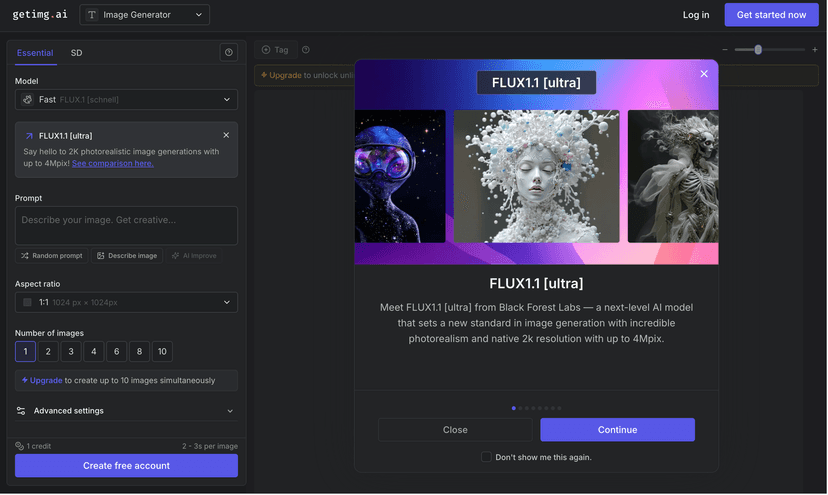The width and height of the screenshot is (828, 495).
Task: Dismiss the FLUX1.1 ultra sidebar notice
Action: point(226,135)
